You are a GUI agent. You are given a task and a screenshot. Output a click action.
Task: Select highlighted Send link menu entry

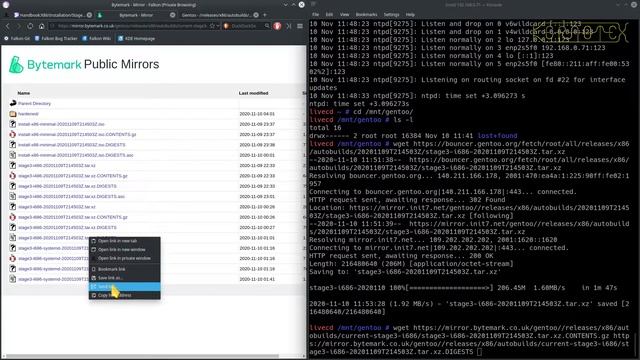pyautogui.click(x=124, y=287)
